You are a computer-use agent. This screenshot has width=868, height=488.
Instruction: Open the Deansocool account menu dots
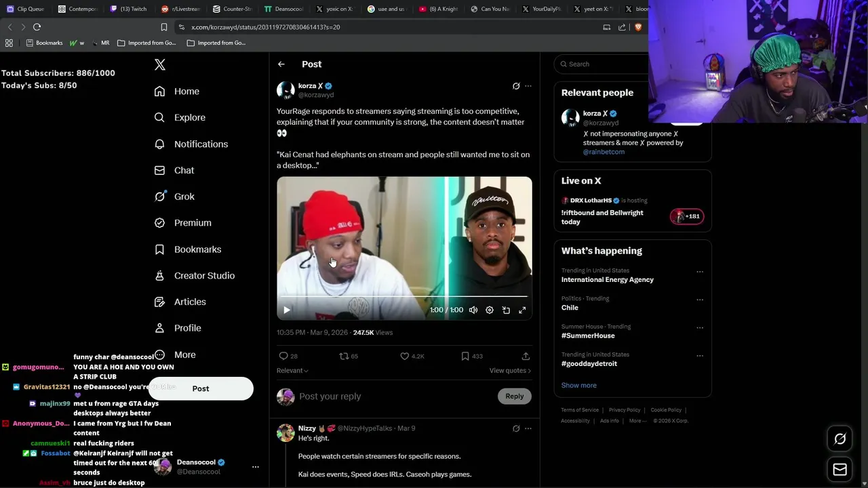256,467
